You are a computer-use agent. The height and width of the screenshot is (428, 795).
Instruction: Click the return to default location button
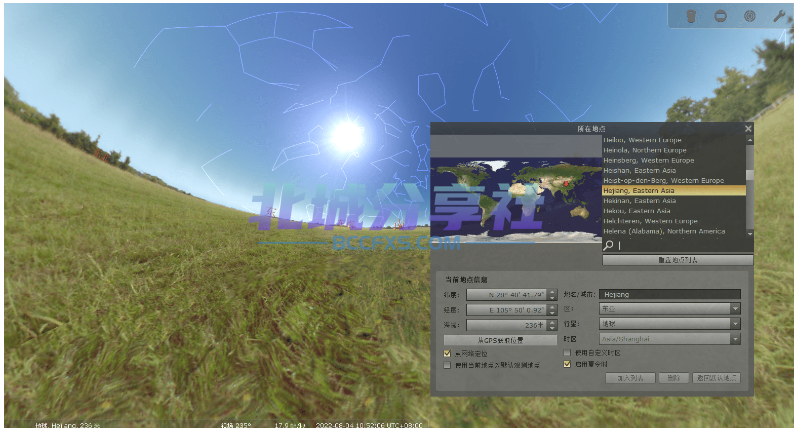click(x=716, y=378)
